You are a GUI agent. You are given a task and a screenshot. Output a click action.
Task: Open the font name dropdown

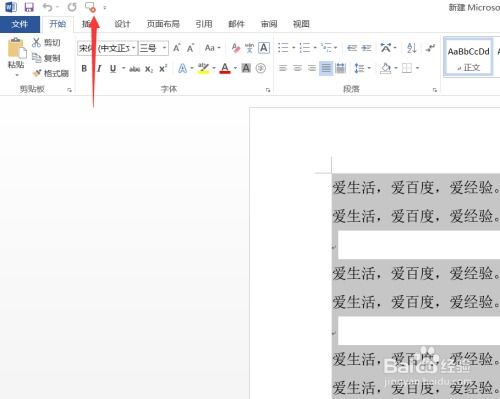(x=133, y=48)
